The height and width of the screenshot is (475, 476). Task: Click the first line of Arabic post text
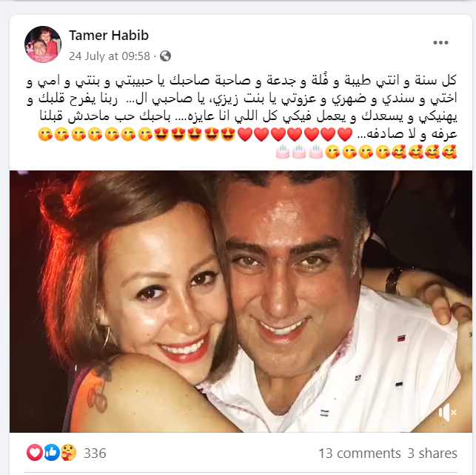(241, 81)
